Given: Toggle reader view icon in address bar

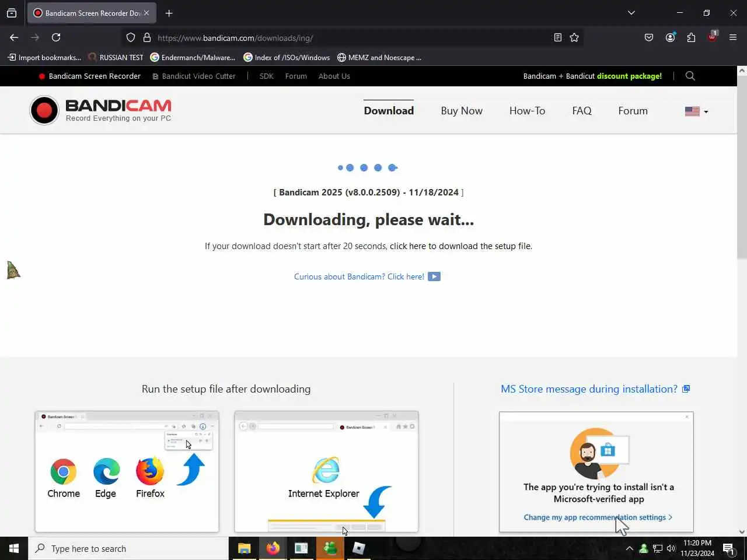Looking at the screenshot, I should (x=557, y=37).
